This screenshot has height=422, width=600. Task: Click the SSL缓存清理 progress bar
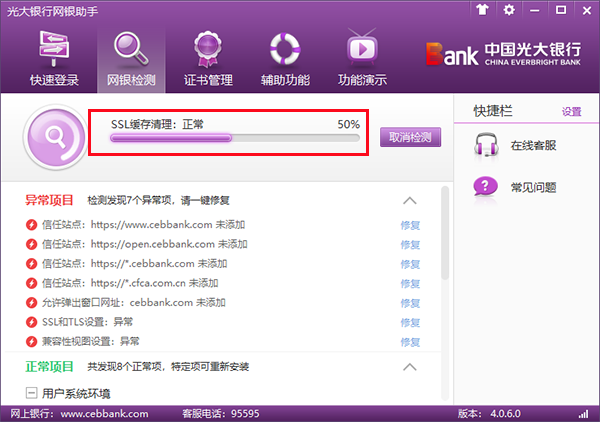point(235,138)
